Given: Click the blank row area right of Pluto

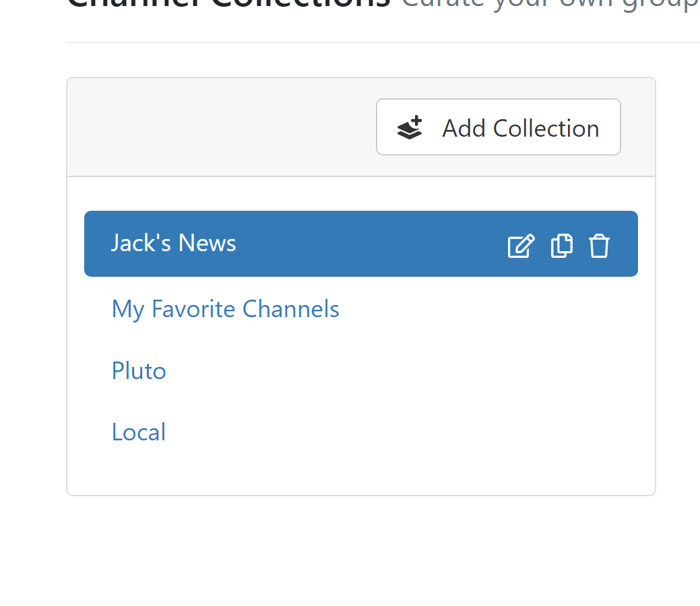Looking at the screenshot, I should pyautogui.click(x=404, y=371).
